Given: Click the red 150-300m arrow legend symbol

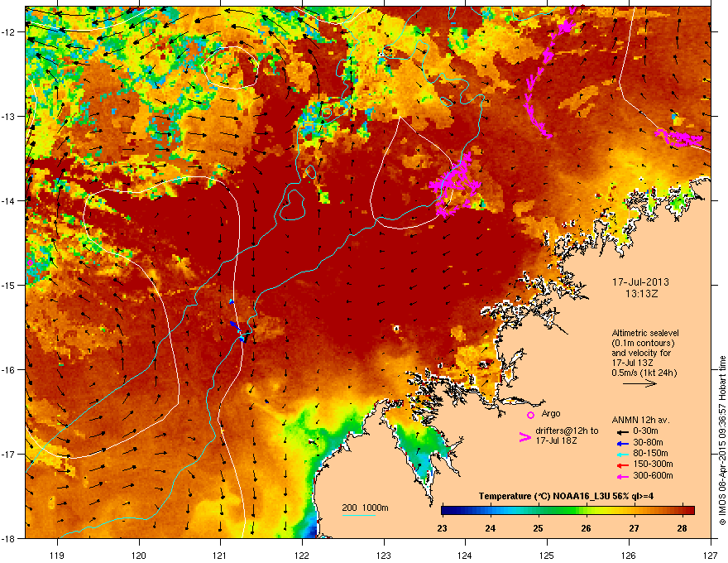Looking at the screenshot, I should click(x=623, y=464).
